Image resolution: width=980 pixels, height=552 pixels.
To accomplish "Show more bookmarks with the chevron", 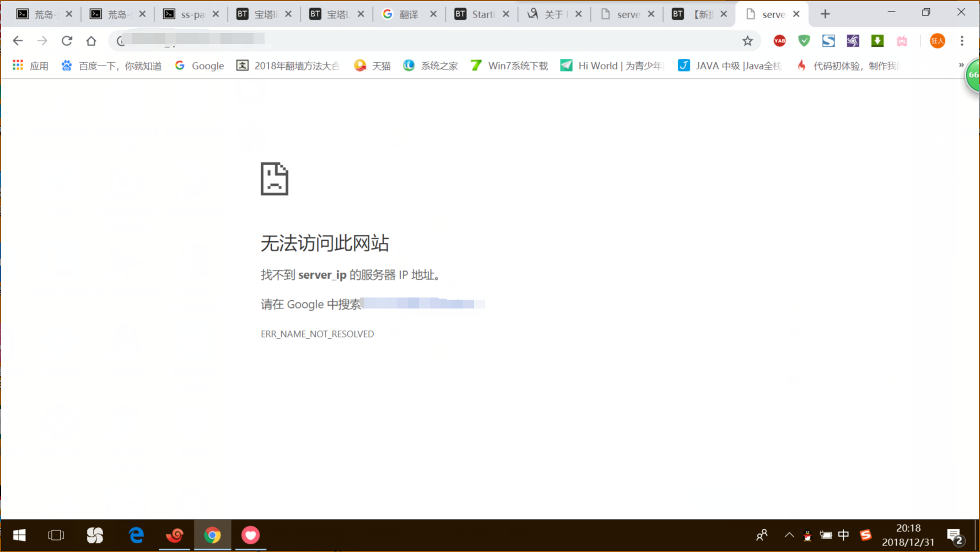I will point(961,65).
